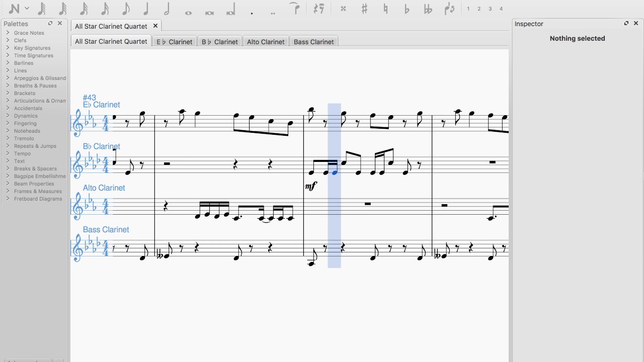Apply double flat accidental
This screenshot has width=644, height=362.
(428, 9)
